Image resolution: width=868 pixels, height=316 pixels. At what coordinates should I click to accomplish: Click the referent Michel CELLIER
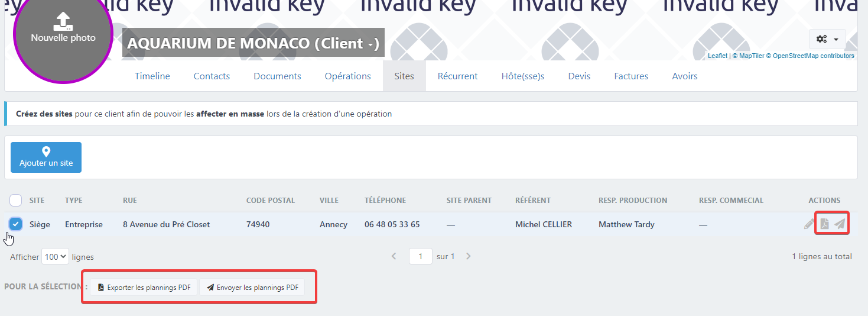(x=544, y=224)
